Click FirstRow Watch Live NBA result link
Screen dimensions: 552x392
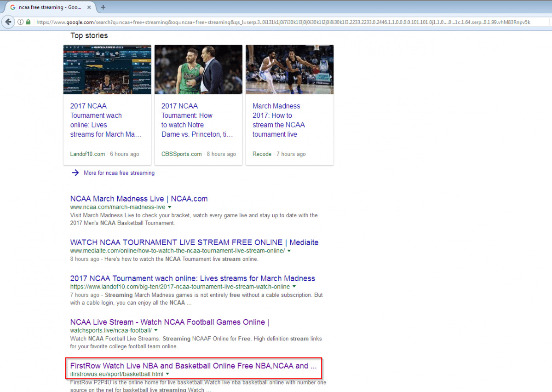coord(193,366)
